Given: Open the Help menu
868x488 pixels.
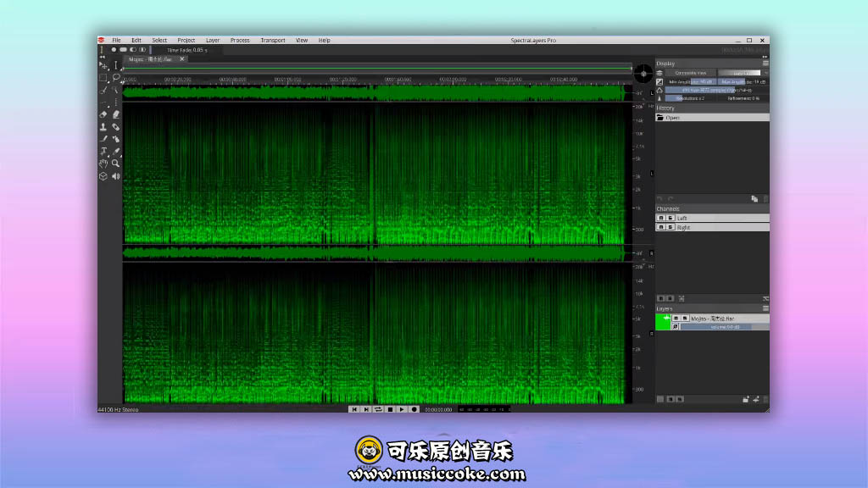Looking at the screenshot, I should coord(325,41).
